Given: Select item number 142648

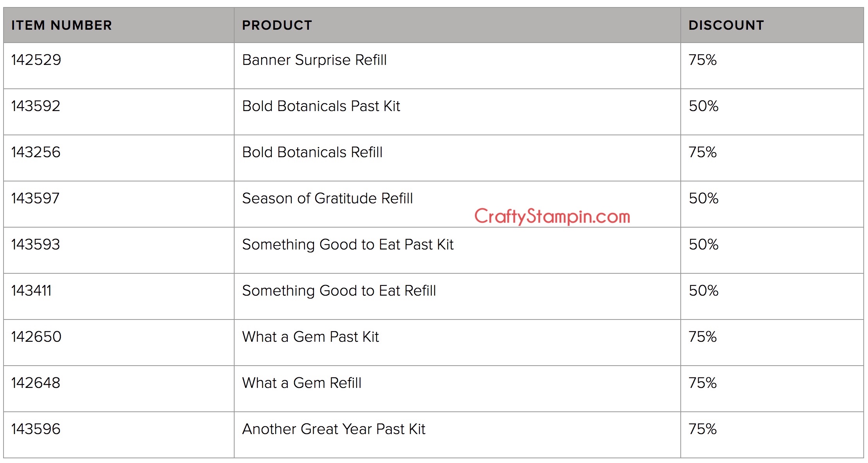Looking at the screenshot, I should click(x=36, y=383).
